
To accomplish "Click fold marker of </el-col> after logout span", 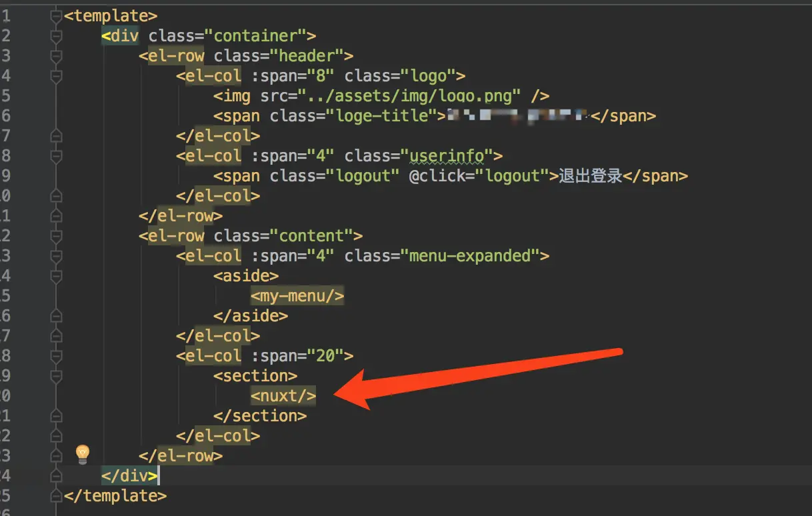I will [x=56, y=196].
